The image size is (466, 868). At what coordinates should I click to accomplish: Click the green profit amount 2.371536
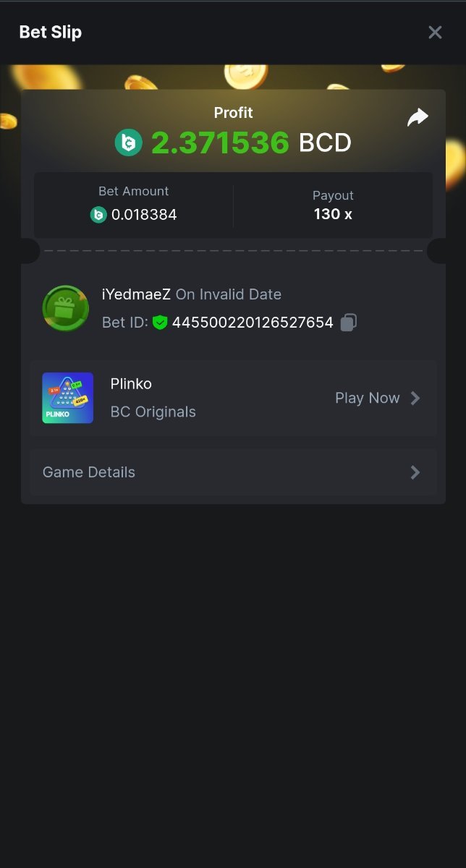(220, 142)
